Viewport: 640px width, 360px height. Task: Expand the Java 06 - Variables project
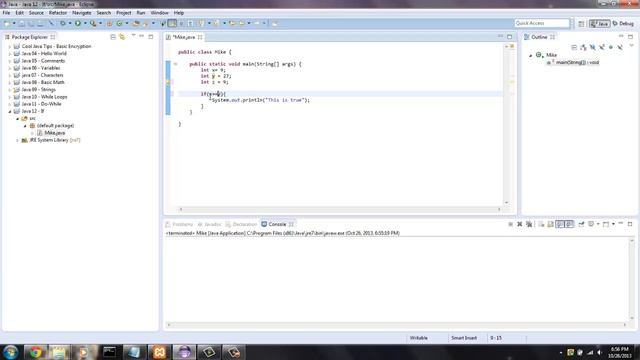(10, 68)
